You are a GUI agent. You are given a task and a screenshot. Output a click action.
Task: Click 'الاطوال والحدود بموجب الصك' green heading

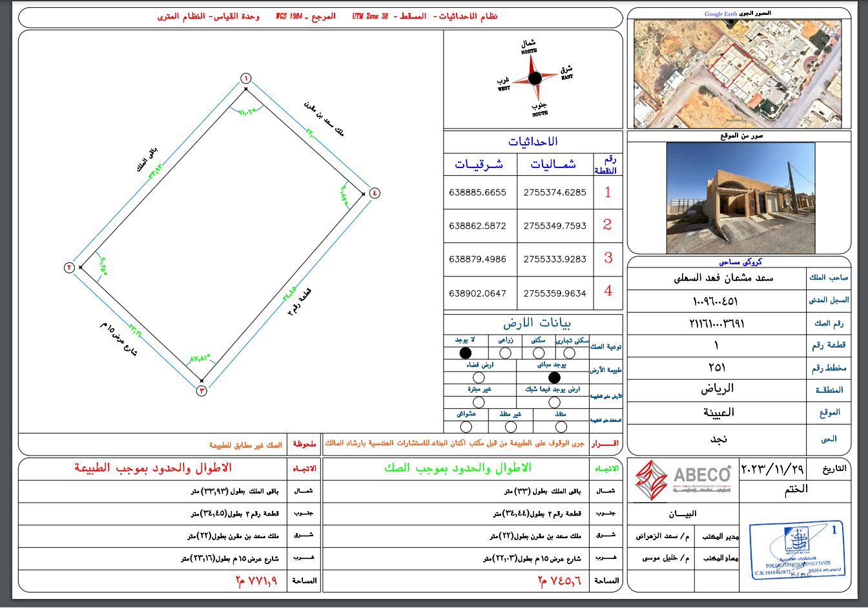457,468
